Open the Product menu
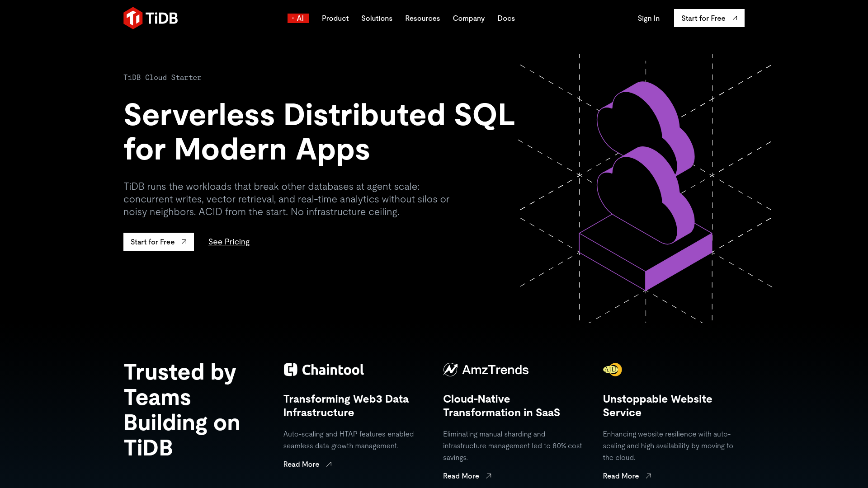Viewport: 868px width, 488px height. (x=335, y=18)
